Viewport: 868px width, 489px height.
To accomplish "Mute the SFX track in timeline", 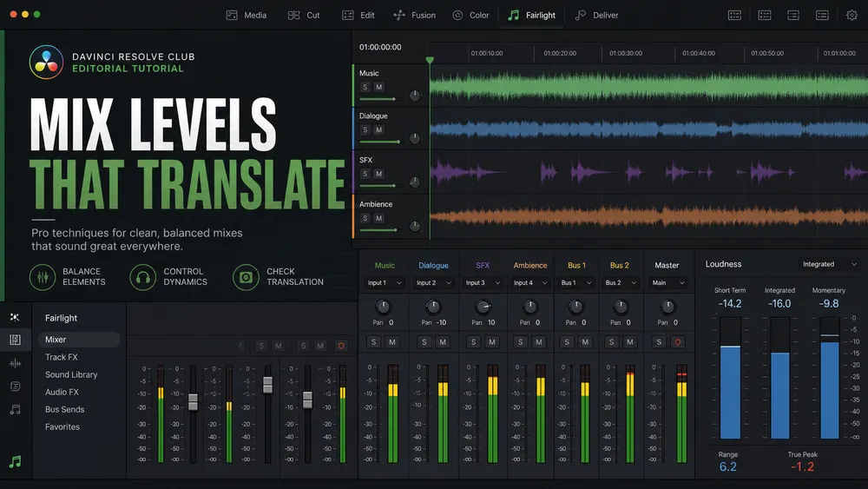I will coord(378,174).
